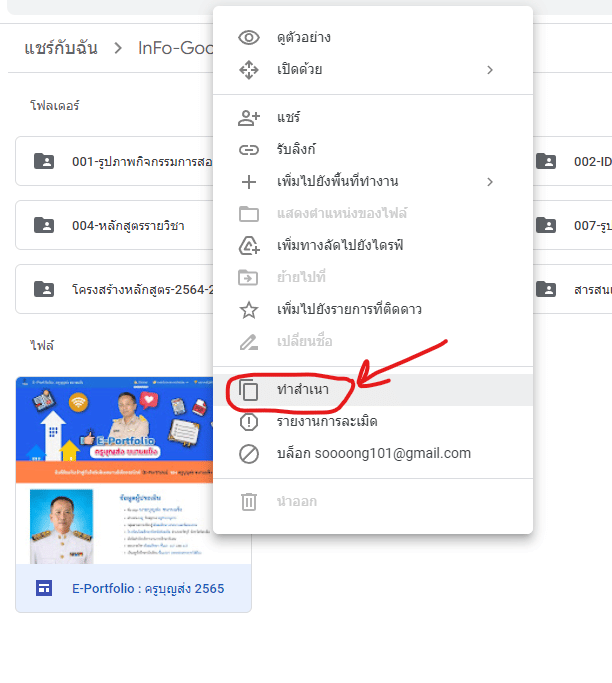
Task: Select บล็อก soooong101@gmail.com menu entry
Action: point(373,454)
